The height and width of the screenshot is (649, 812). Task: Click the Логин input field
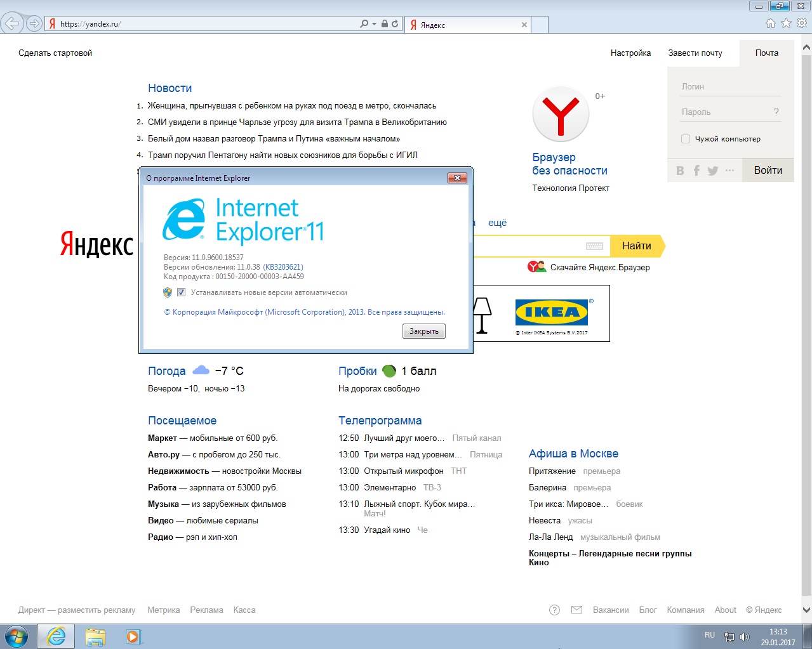[x=731, y=87]
